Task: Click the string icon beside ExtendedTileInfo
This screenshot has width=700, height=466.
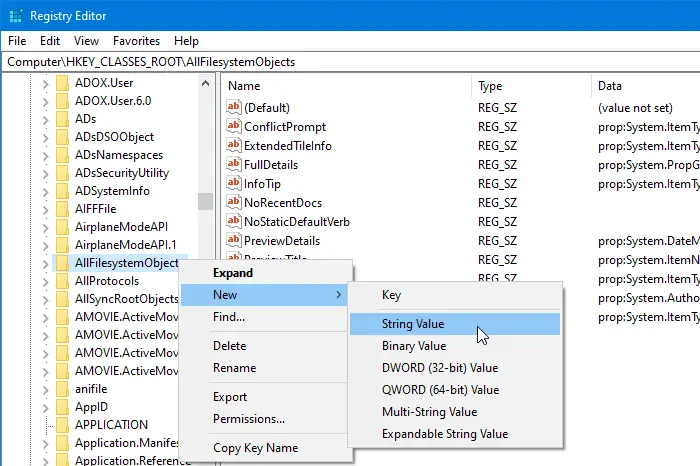Action: [233, 146]
